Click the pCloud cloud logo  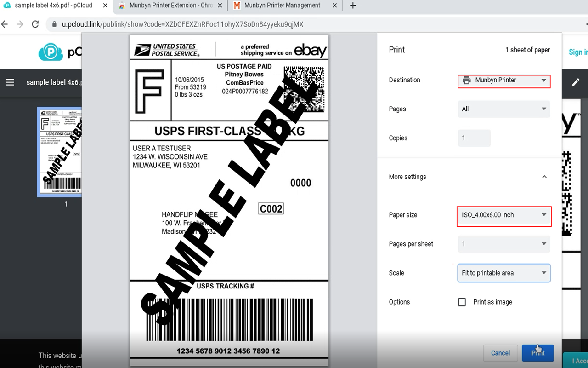pos(51,52)
